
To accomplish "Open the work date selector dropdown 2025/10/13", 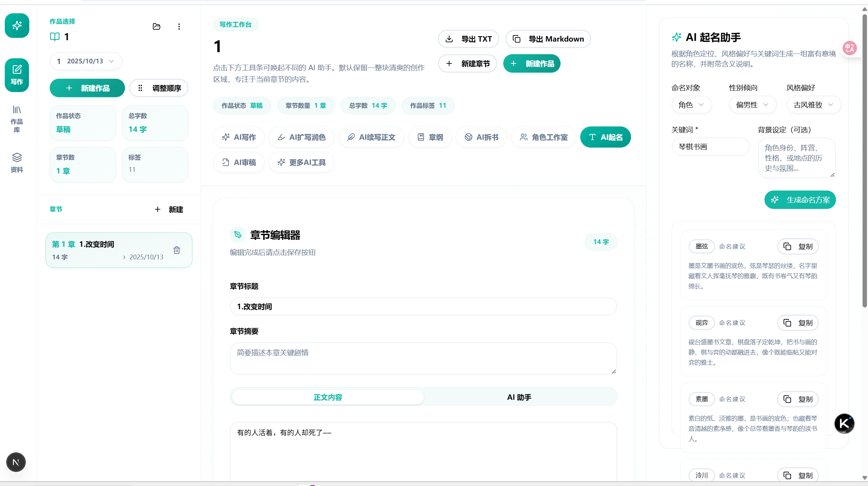I will click(x=86, y=61).
